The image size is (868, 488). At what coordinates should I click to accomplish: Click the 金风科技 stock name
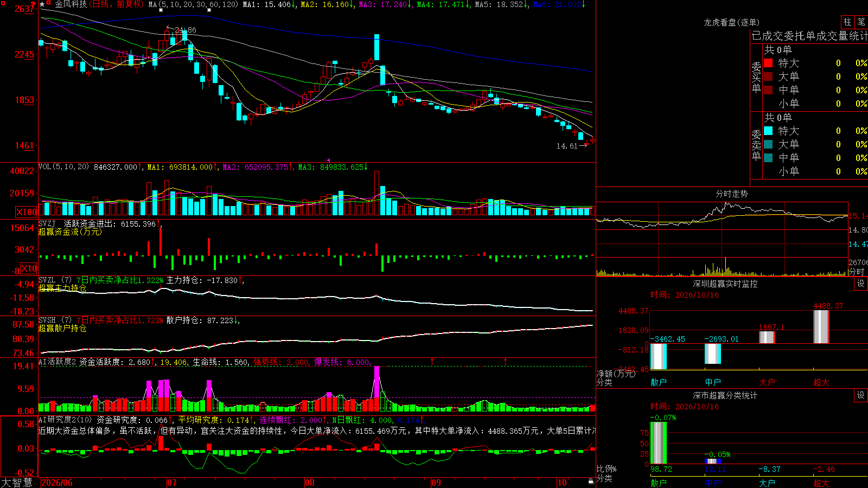pyautogui.click(x=71, y=4)
